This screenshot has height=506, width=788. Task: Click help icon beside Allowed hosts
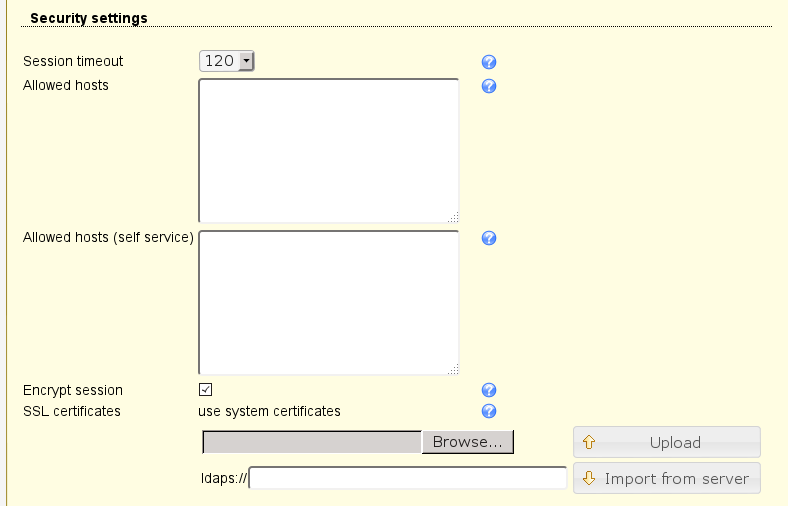point(489,86)
